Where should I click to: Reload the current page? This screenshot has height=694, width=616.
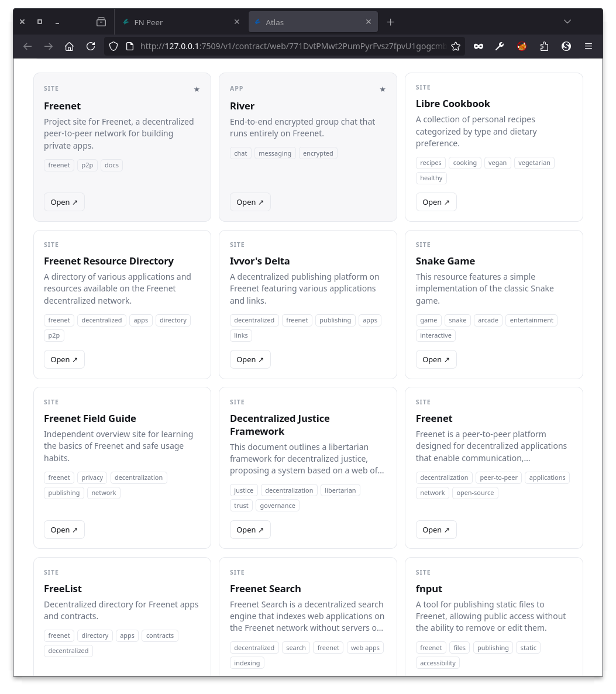(x=91, y=46)
